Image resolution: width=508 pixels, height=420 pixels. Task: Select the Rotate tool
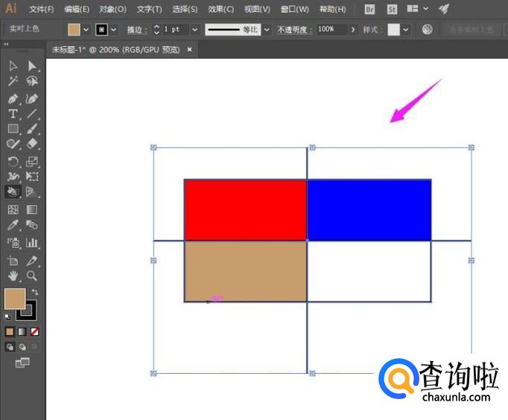[13, 162]
